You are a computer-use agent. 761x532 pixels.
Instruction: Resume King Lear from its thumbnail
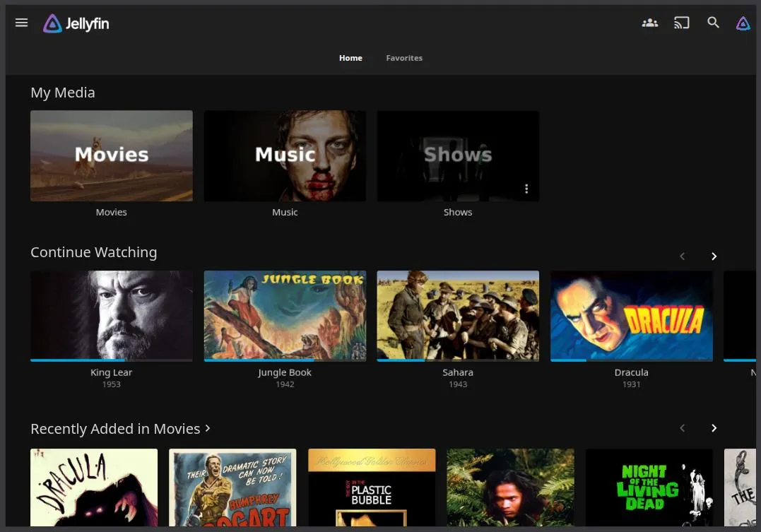pos(111,316)
